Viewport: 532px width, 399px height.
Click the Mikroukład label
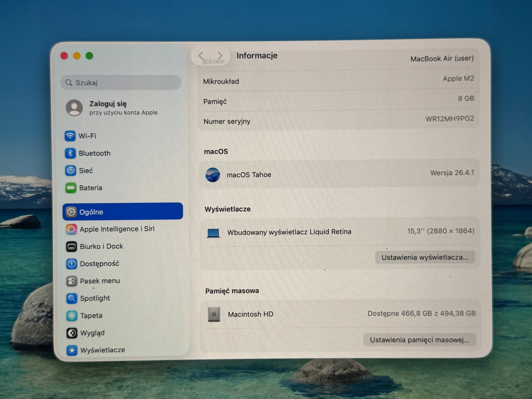[x=221, y=81]
